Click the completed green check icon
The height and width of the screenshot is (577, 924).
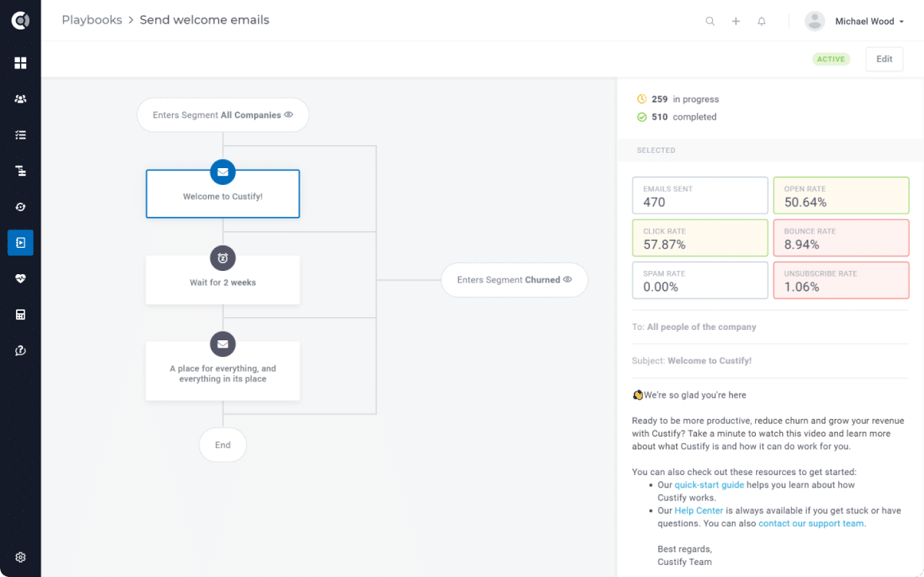(x=642, y=116)
